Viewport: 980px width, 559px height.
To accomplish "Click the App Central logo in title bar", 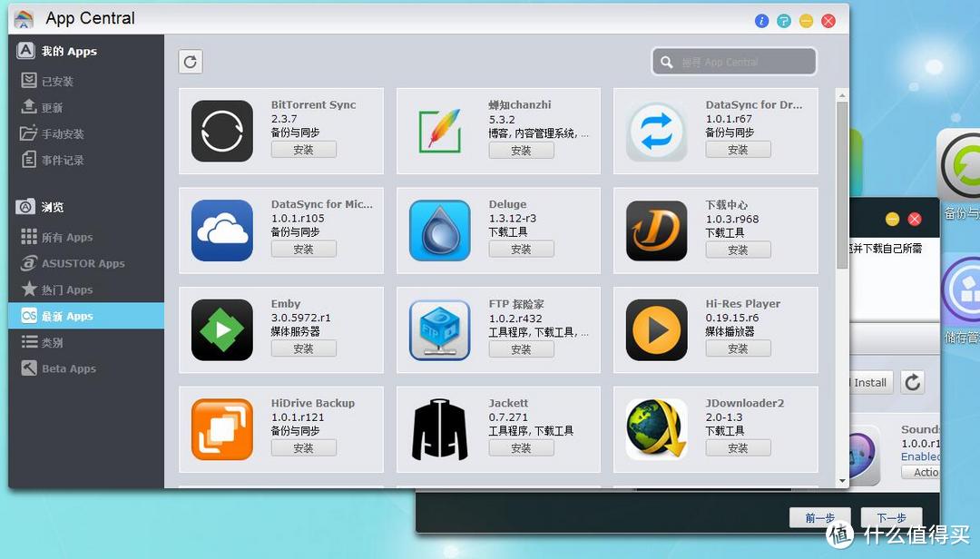I will pos(24,19).
